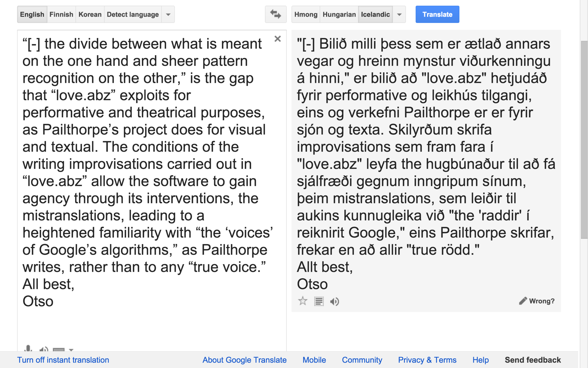Click the pencil Wrong? suggestion icon

tap(523, 301)
